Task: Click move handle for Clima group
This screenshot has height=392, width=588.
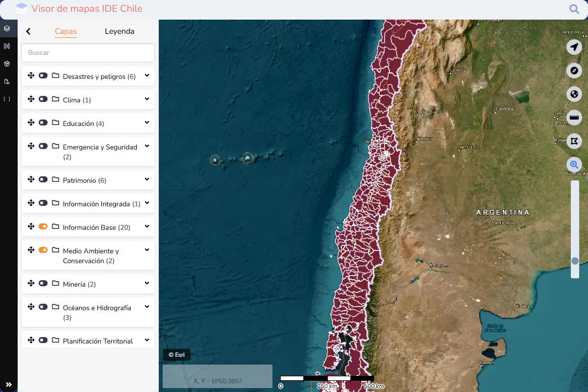Action: [31, 99]
